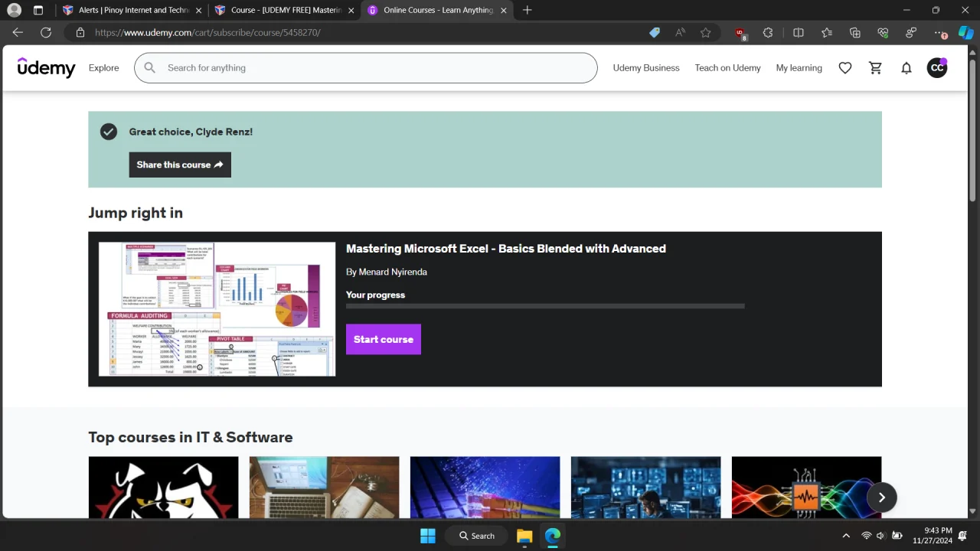Open the notifications bell icon
Image resolution: width=980 pixels, height=551 pixels.
pyautogui.click(x=906, y=68)
